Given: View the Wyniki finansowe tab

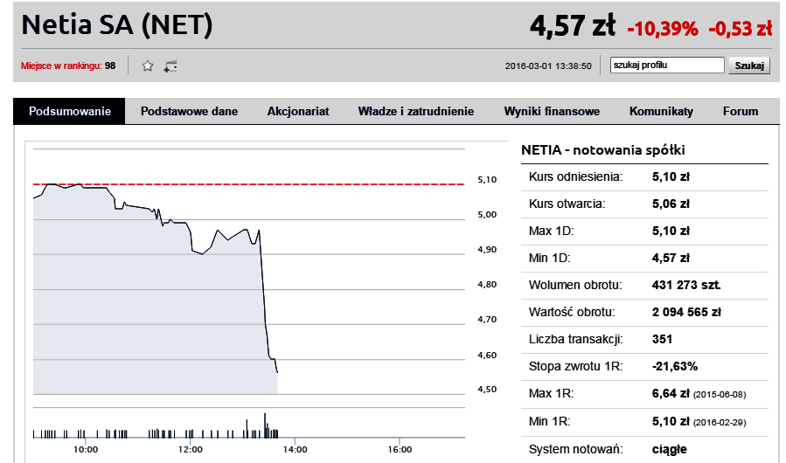Looking at the screenshot, I should pyautogui.click(x=551, y=111).
